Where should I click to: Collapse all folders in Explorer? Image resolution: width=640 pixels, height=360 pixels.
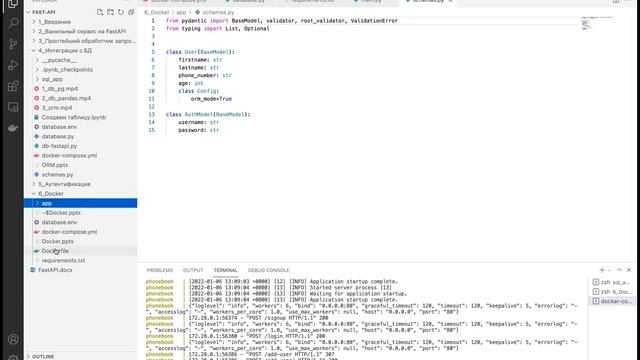(131, 12)
